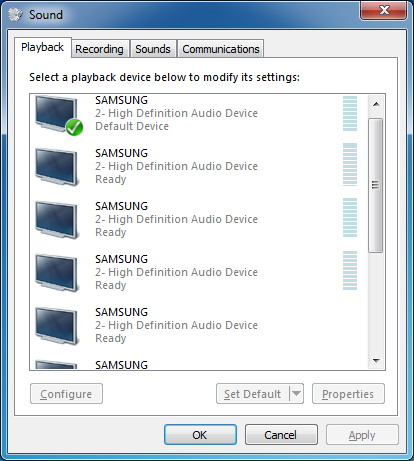This screenshot has height=461, width=414.
Task: Click the Default Device volume level meter
Action: [350, 113]
